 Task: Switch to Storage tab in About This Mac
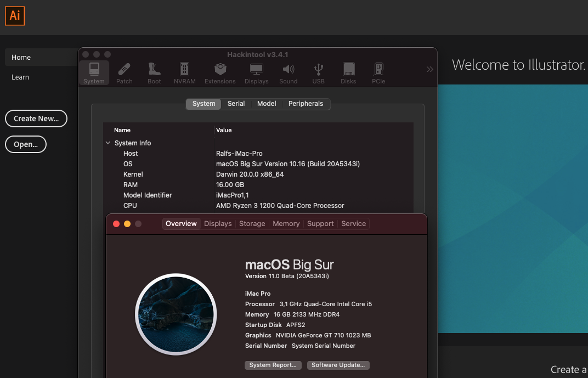[252, 223]
